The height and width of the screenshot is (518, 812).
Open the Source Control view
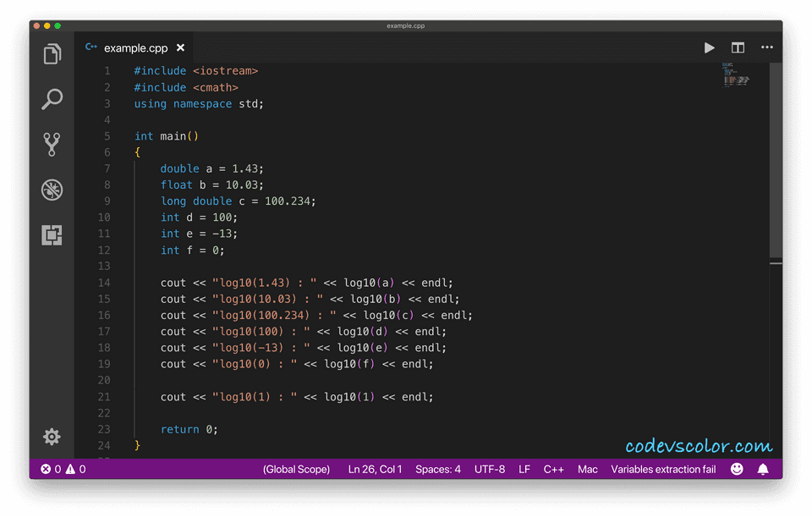point(52,144)
